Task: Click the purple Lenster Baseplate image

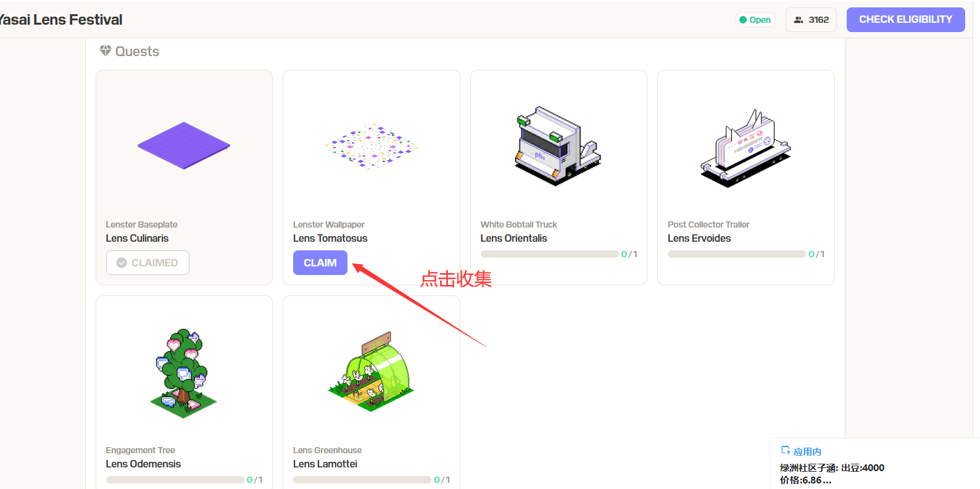Action: [x=183, y=146]
